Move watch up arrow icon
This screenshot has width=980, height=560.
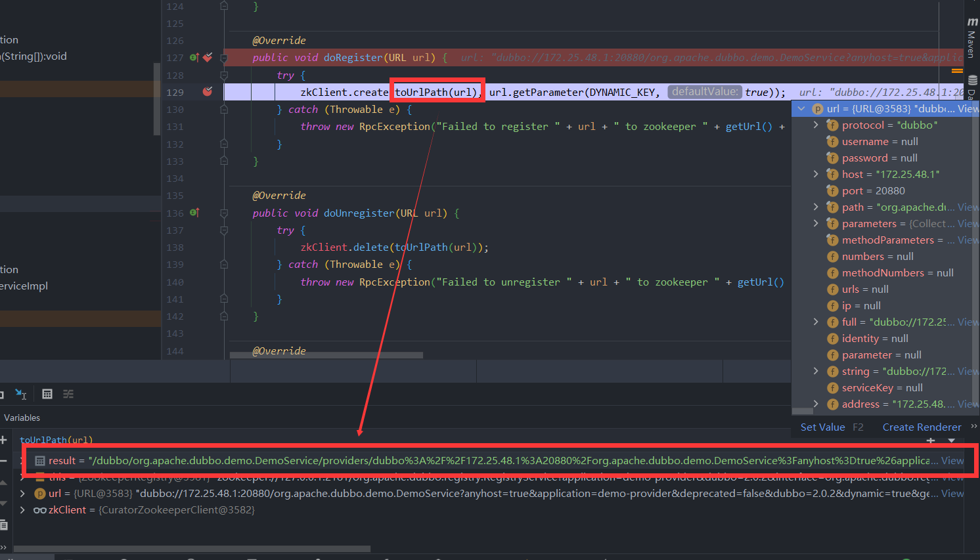pos(4,483)
